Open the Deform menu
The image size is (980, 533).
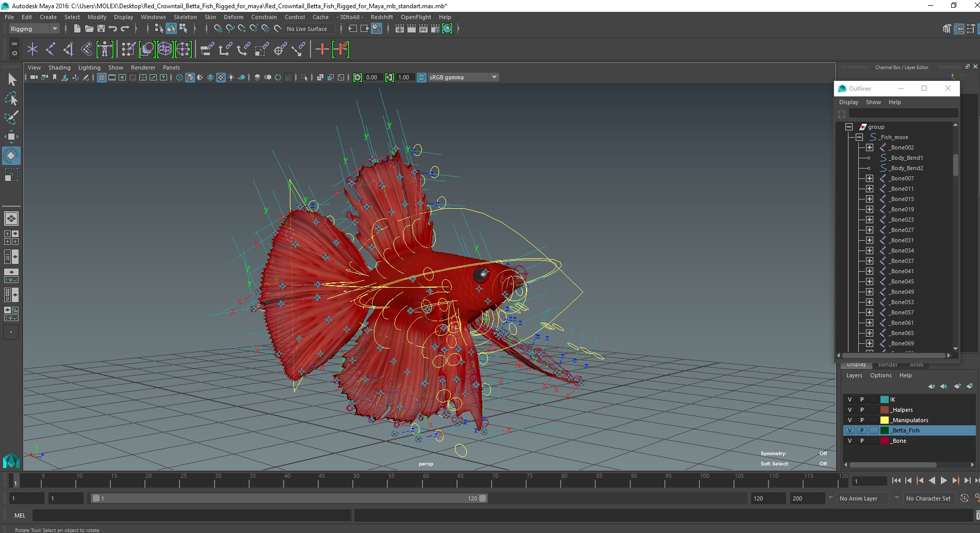(x=233, y=17)
